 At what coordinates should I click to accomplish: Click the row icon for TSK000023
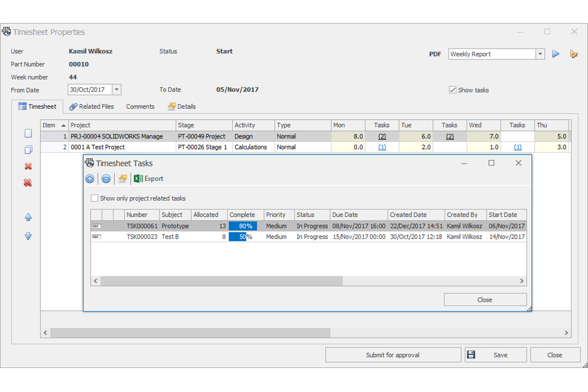click(97, 237)
